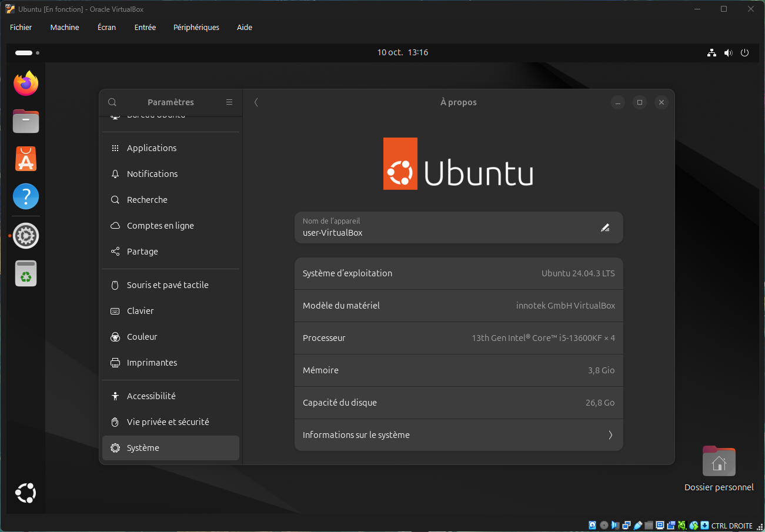Open the Écran menu
The width and height of the screenshot is (765, 532).
106,27
